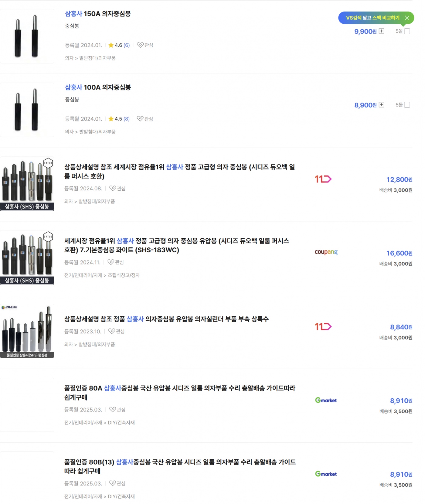Click heart 관심 icon for 삼홍사 150A
The image size is (425, 504).
click(x=140, y=45)
